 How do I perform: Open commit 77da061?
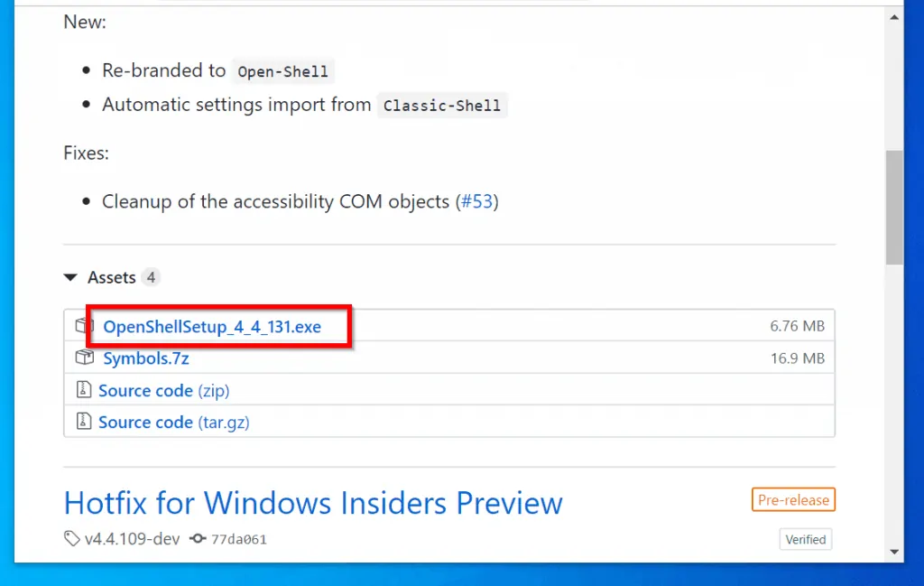click(x=238, y=539)
